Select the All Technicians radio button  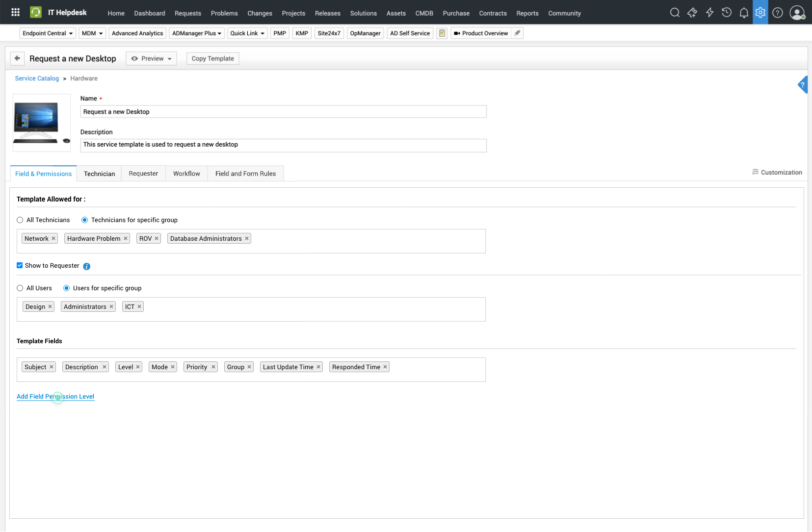(x=20, y=220)
